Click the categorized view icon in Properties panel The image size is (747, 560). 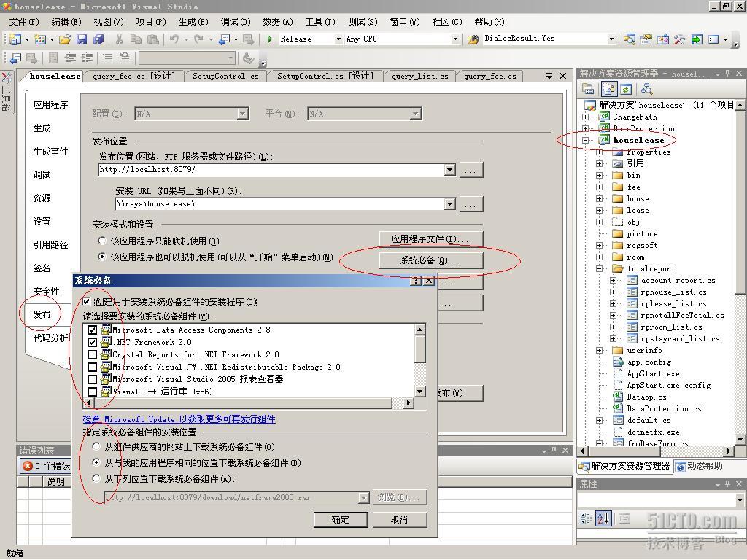click(x=587, y=518)
